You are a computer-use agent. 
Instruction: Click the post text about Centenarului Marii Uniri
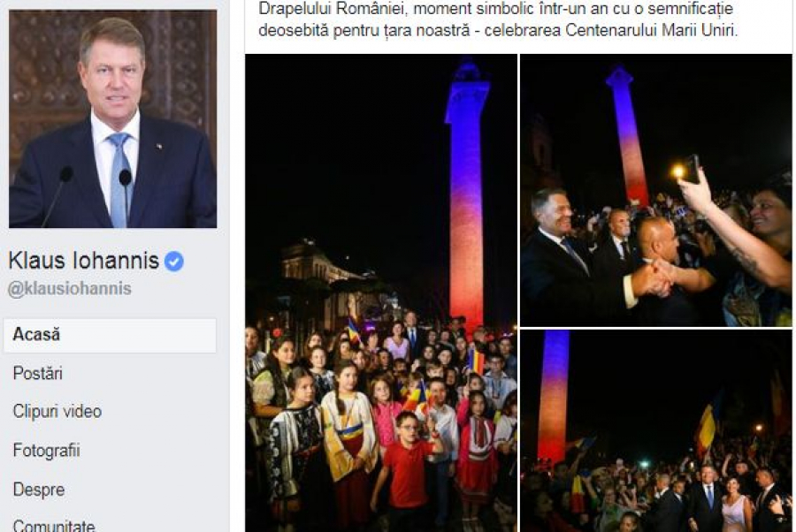[x=497, y=19]
